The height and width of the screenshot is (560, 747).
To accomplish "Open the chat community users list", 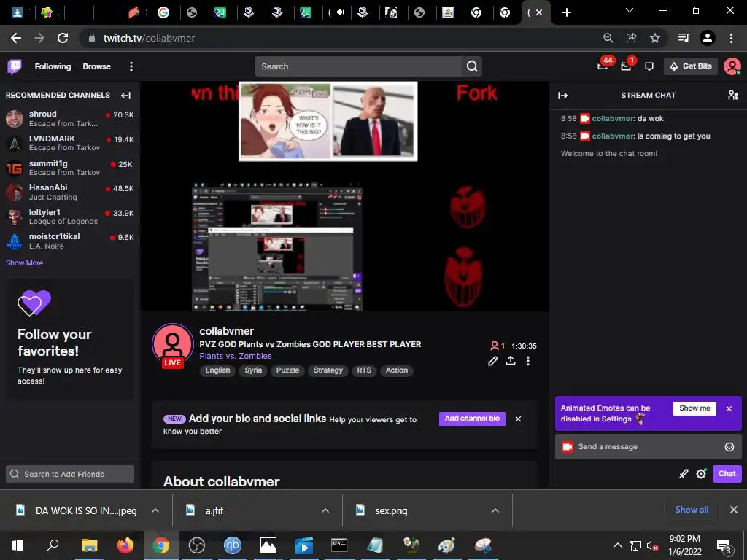I will click(x=732, y=96).
